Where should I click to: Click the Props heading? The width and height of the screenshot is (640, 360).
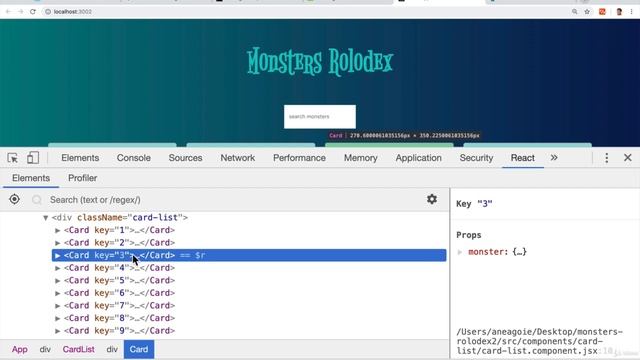[x=469, y=235]
